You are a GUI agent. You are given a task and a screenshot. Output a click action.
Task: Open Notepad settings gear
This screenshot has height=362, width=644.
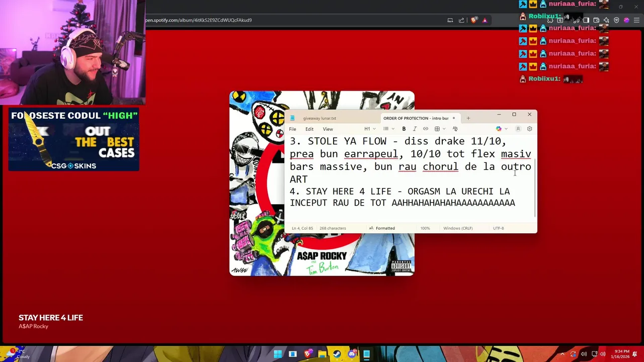click(x=530, y=129)
